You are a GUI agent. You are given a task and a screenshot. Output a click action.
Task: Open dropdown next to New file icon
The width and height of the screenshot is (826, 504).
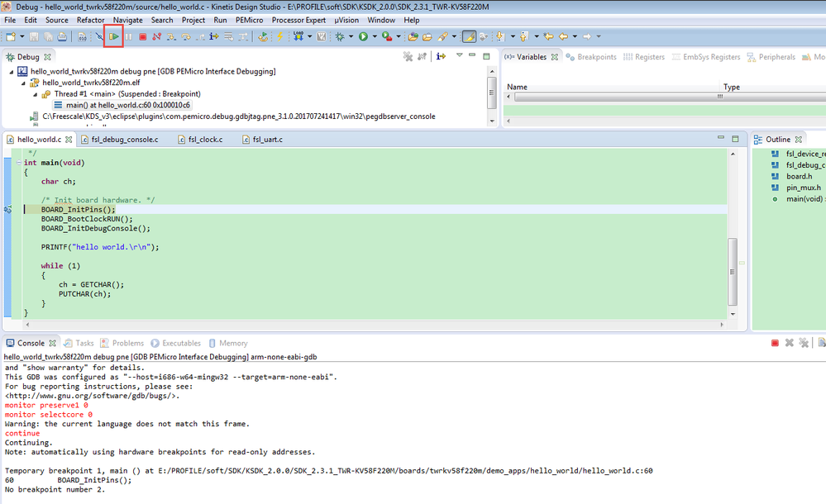pyautogui.click(x=21, y=36)
